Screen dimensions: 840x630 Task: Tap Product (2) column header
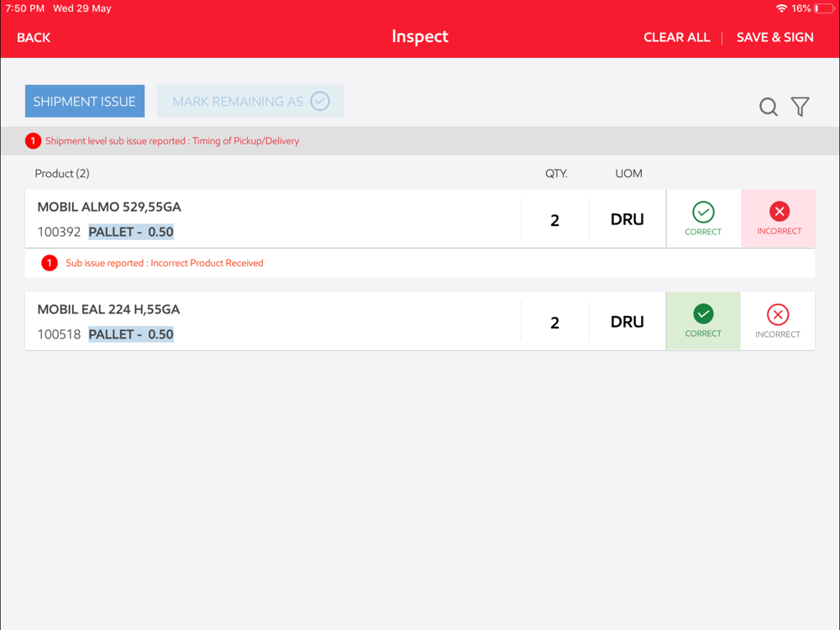tap(62, 174)
